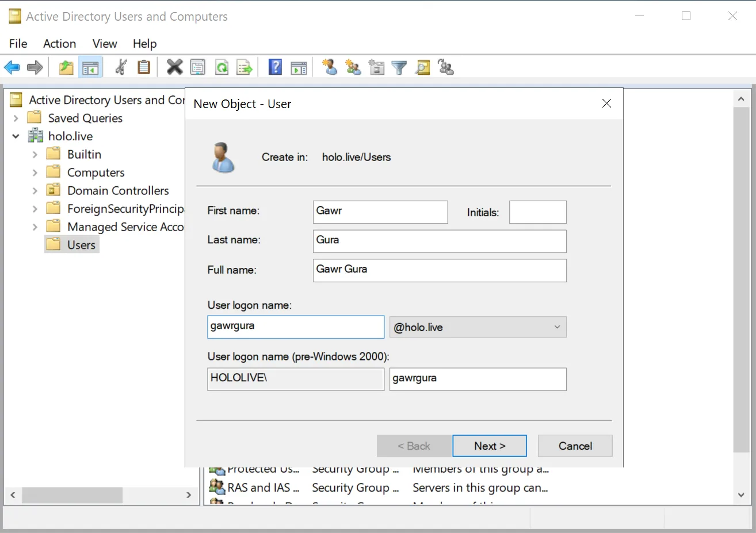Open the Action menu

point(60,44)
